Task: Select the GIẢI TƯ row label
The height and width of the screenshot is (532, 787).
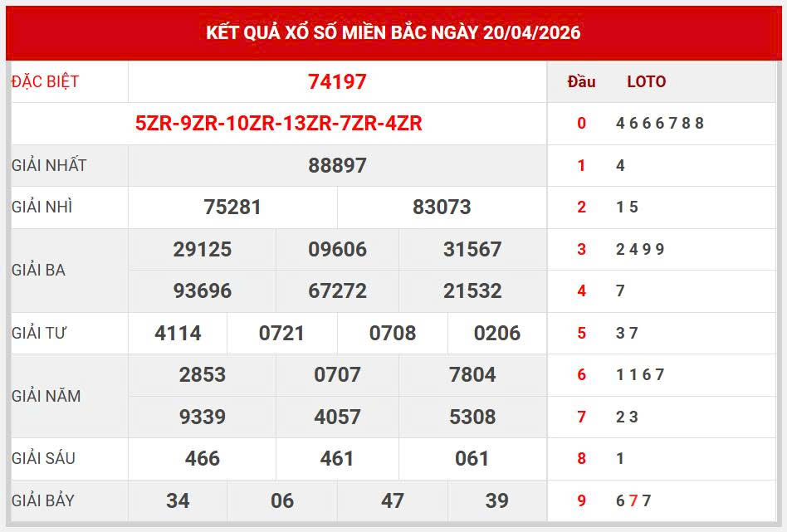Action: point(38,333)
